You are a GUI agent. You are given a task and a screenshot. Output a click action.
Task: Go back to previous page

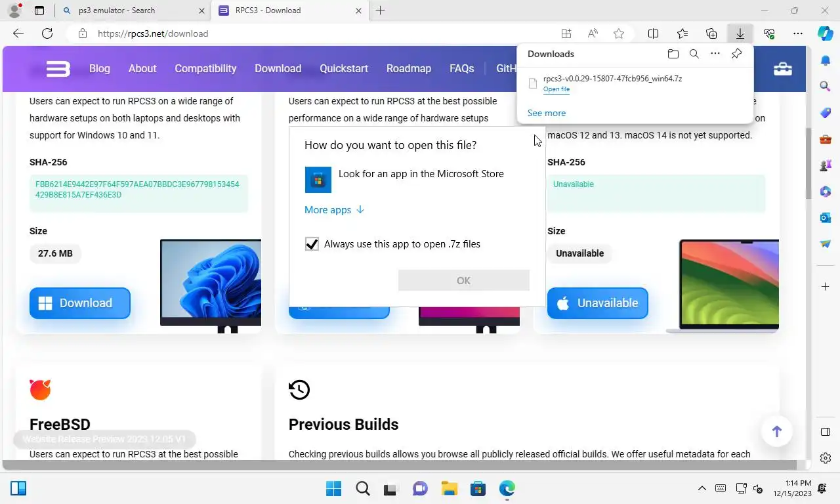coord(18,33)
